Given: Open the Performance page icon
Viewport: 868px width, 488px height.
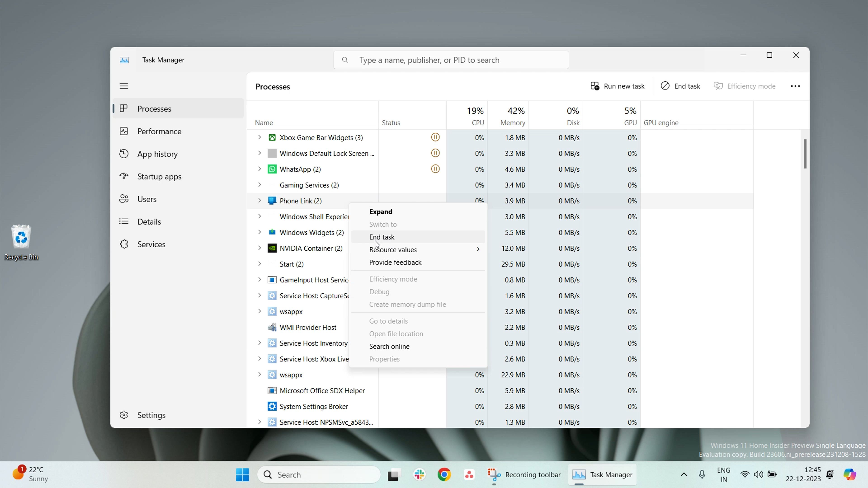Looking at the screenshot, I should pyautogui.click(x=124, y=131).
